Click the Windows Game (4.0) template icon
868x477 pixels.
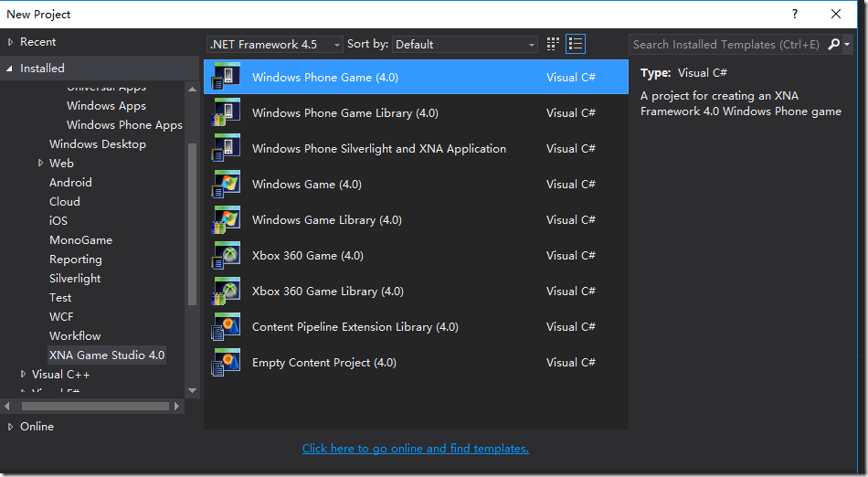click(x=226, y=184)
